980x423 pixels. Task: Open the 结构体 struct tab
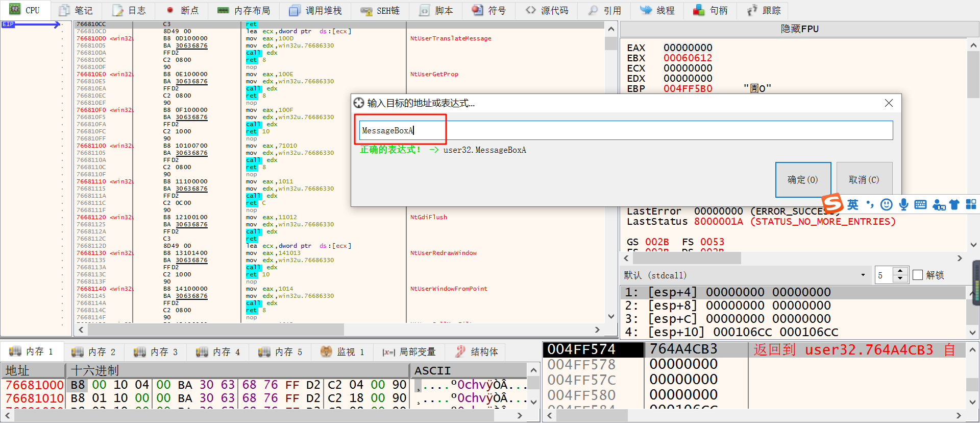point(477,352)
